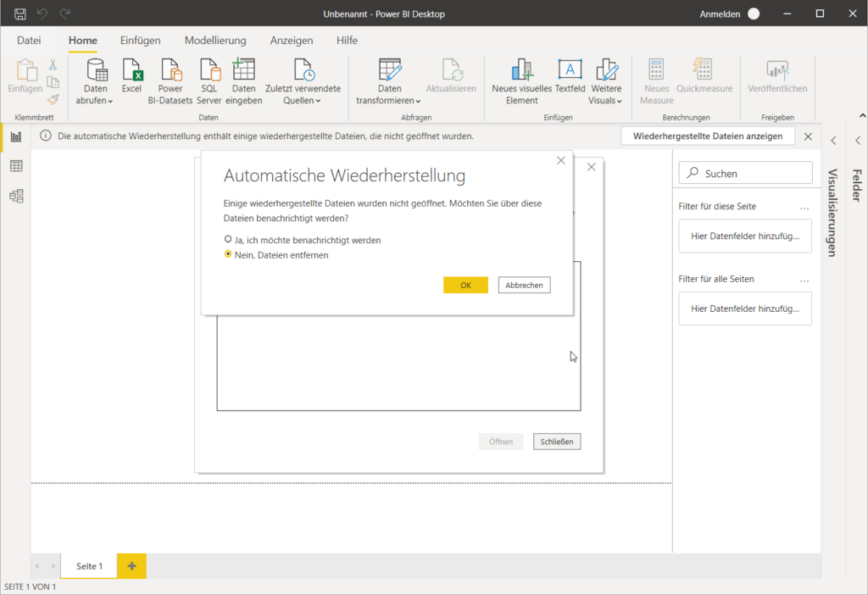Click the Anmelden account avatar

tap(754, 14)
